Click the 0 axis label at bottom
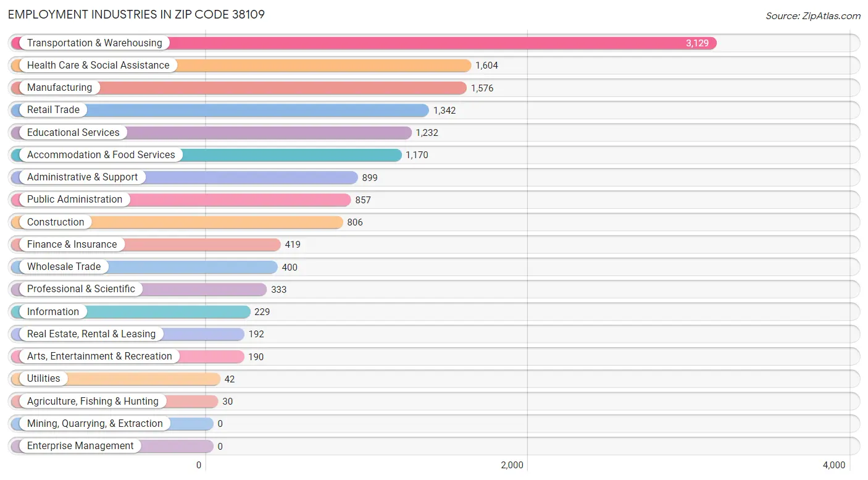 (199, 465)
